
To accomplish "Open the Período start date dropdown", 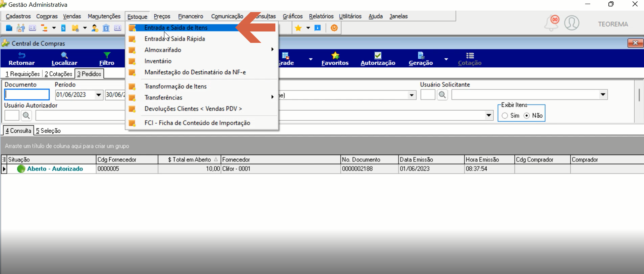I will tap(99, 95).
